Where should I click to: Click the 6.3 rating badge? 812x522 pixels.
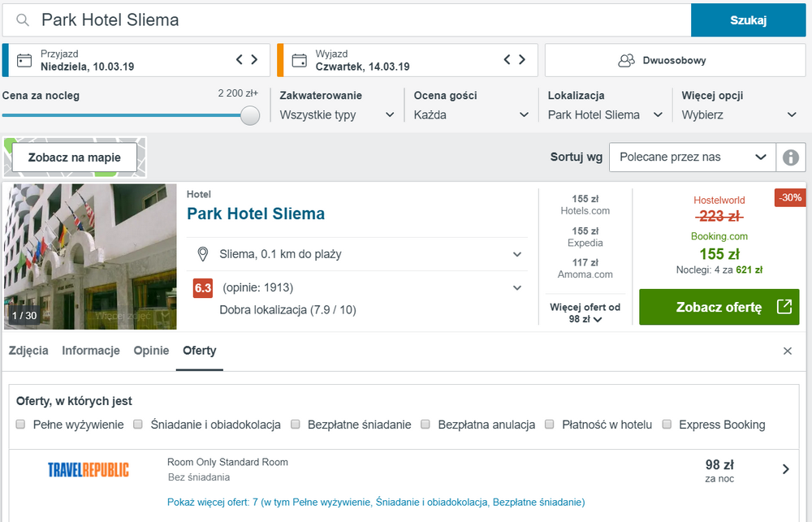coord(203,288)
